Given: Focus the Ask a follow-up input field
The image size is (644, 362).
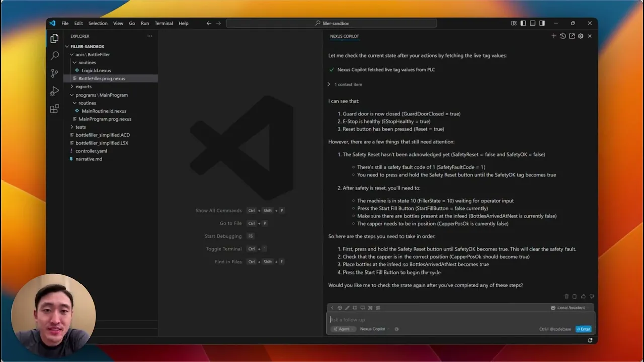Looking at the screenshot, I should [x=460, y=320].
